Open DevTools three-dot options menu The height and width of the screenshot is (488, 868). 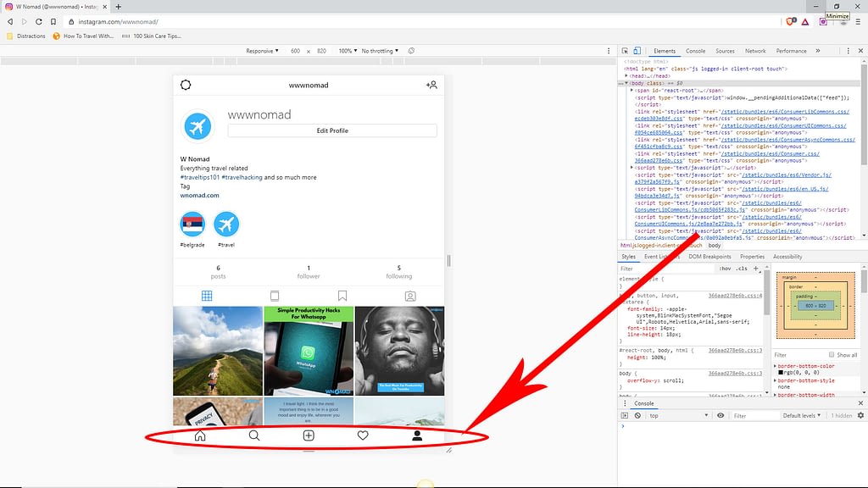(848, 51)
